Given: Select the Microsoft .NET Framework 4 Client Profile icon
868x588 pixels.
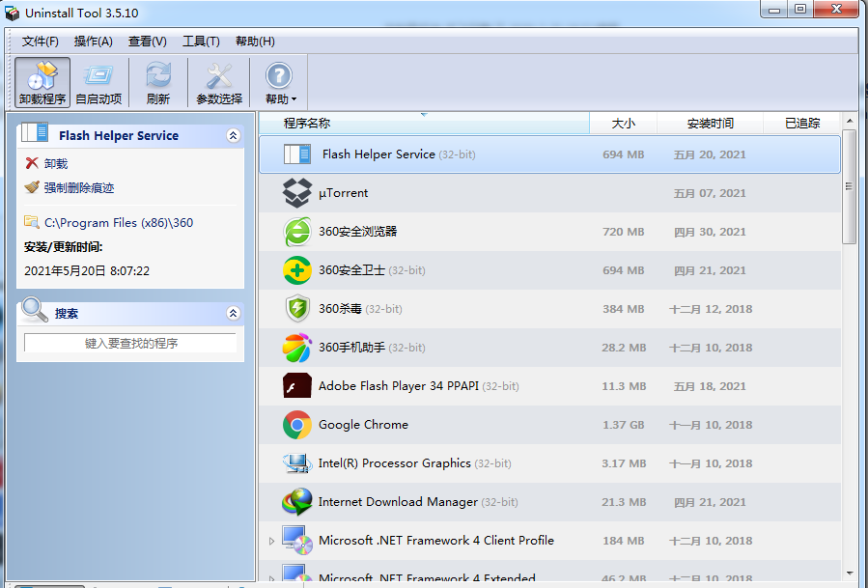Looking at the screenshot, I should click(x=297, y=541).
